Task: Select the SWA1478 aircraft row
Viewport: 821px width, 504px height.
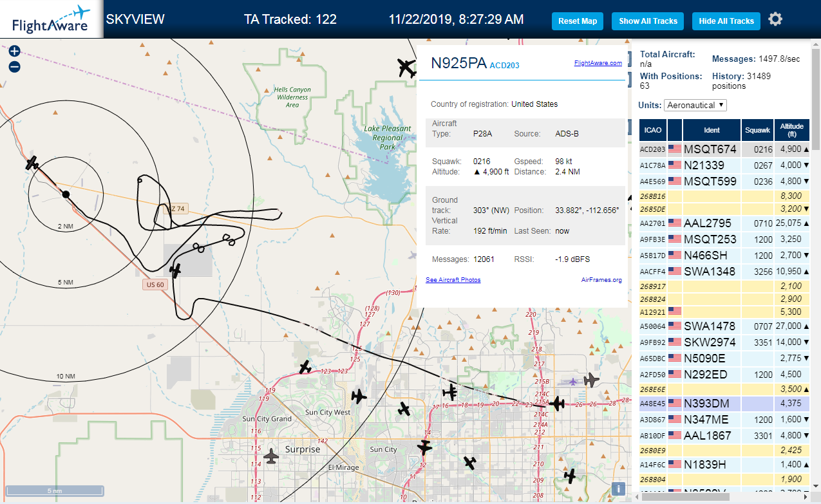Action: [724, 326]
